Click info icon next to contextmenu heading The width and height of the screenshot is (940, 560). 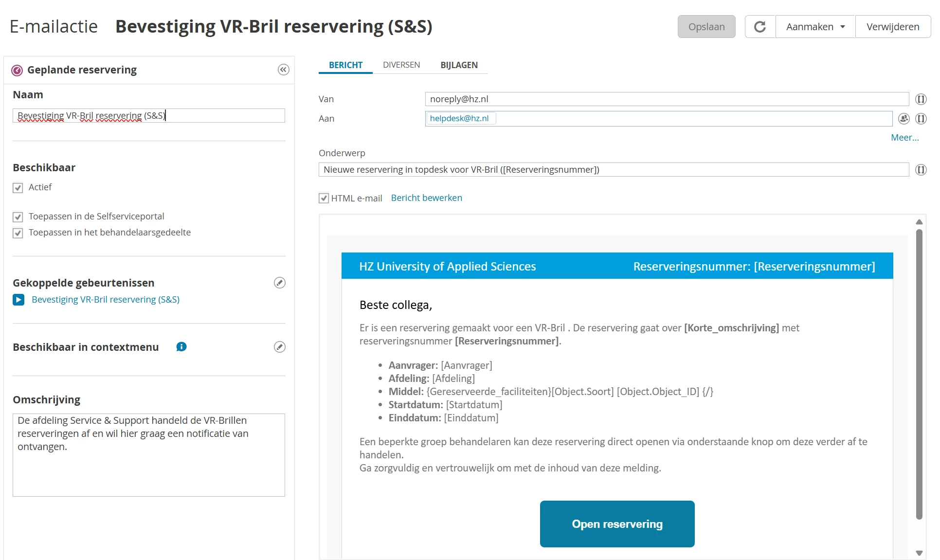pyautogui.click(x=181, y=347)
